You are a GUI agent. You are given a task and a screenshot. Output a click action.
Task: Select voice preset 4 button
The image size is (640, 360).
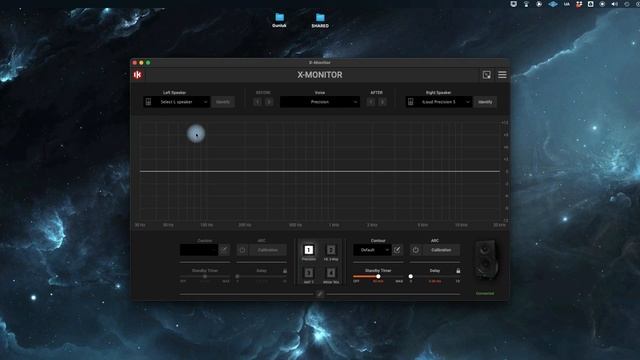pos(331,273)
